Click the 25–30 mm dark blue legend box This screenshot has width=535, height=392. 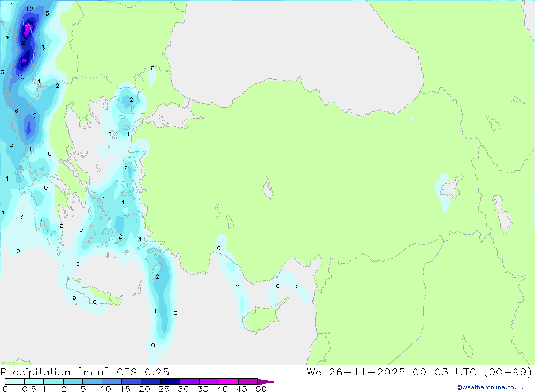[x=170, y=381]
